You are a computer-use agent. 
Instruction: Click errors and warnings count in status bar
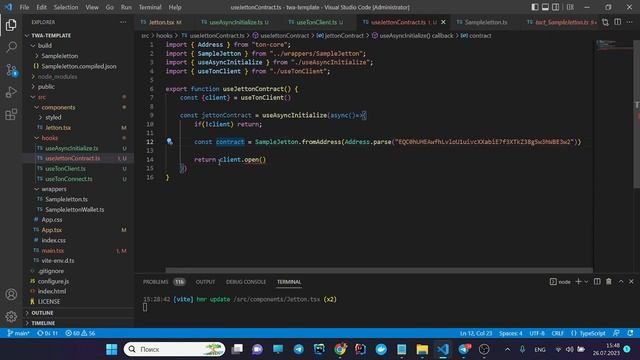(80, 333)
